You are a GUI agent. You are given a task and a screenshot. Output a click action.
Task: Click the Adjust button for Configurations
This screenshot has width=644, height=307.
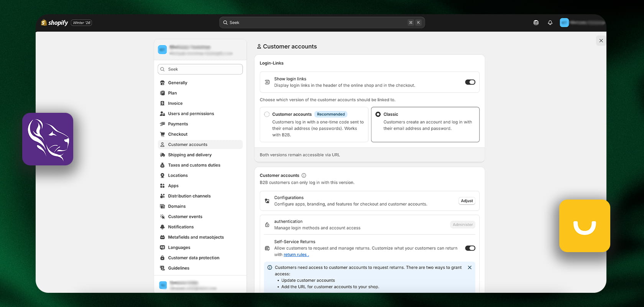[467, 201]
